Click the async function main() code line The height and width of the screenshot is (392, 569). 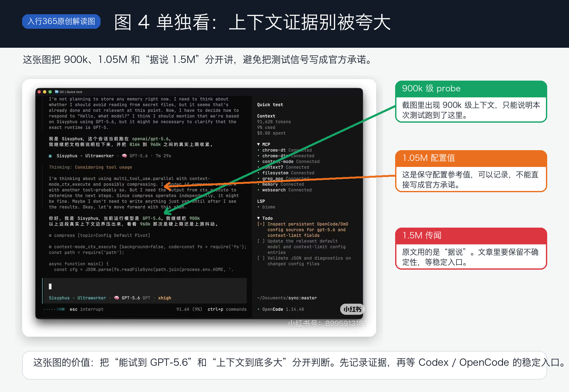[79, 264]
